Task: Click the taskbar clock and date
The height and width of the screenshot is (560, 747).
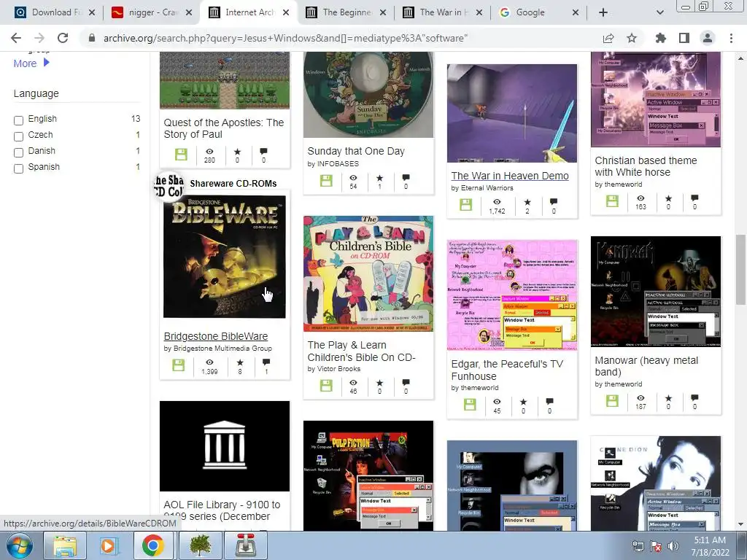Action: [710, 546]
